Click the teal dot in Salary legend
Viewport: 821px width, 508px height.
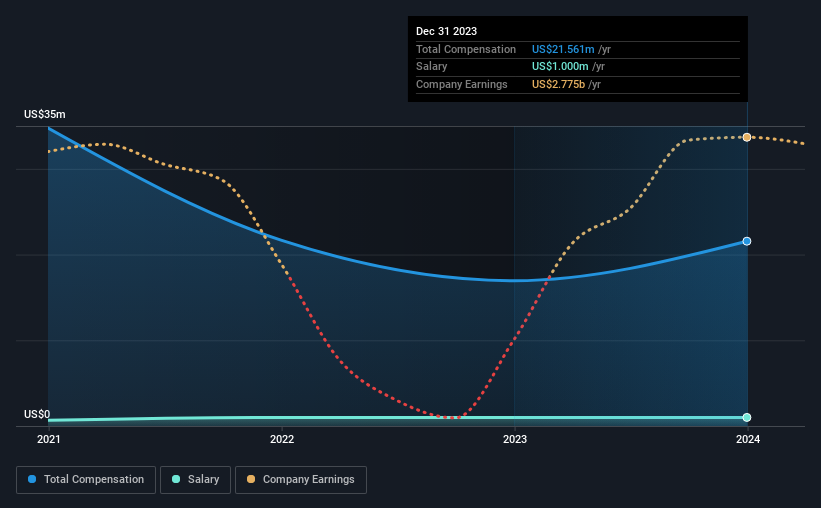click(x=176, y=479)
